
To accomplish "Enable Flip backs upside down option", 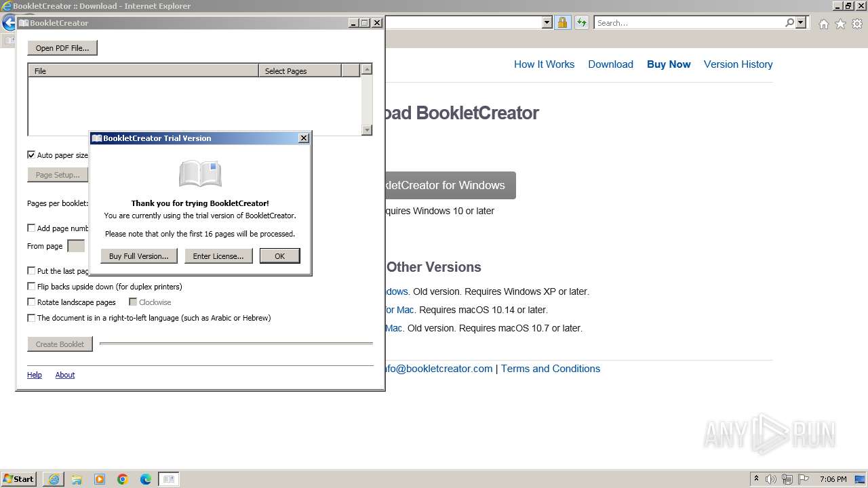I will coord(31,286).
